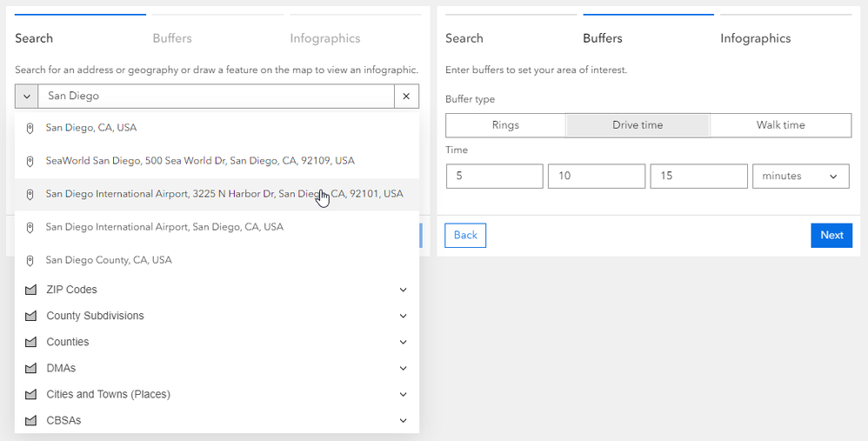The height and width of the screenshot is (441, 868).
Task: Click the Back button
Action: (465, 235)
